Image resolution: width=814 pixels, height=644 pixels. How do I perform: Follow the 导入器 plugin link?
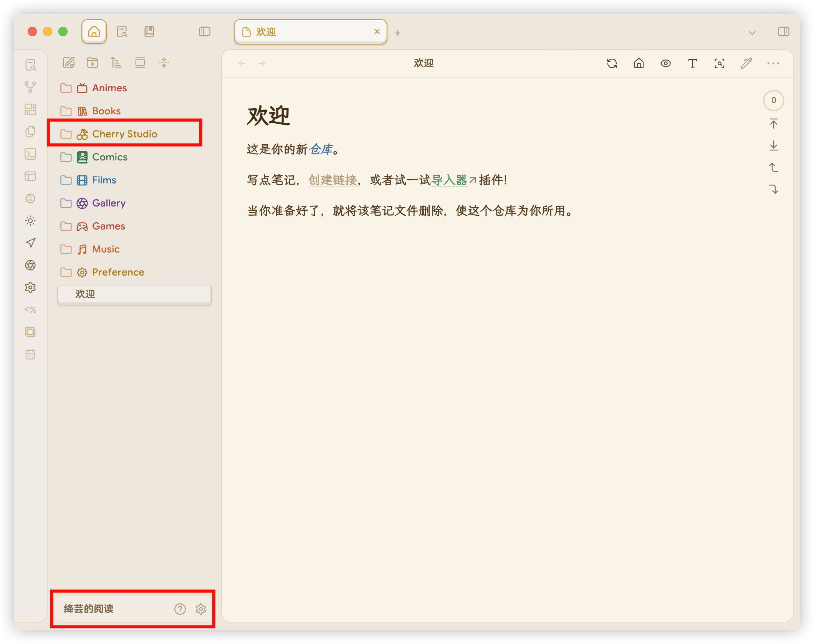pyautogui.click(x=449, y=180)
